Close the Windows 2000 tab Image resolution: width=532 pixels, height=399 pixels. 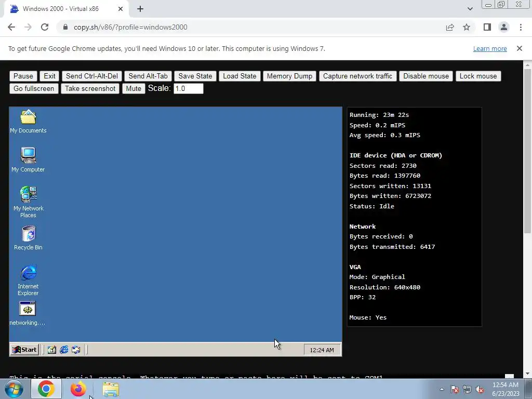121,9
